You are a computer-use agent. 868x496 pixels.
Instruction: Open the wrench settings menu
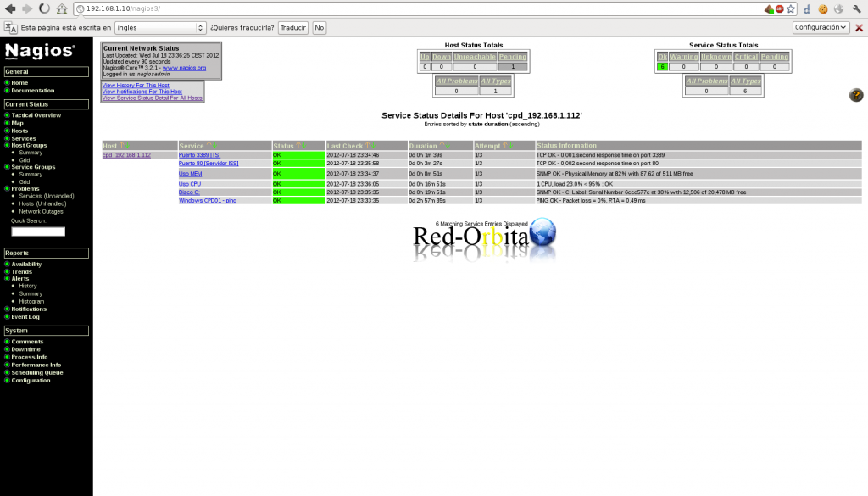click(858, 8)
